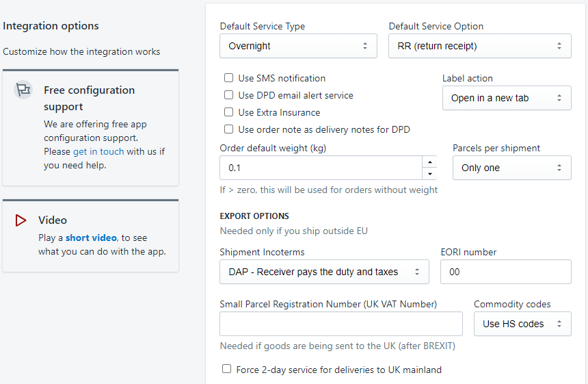Screen dimensions: 588x384
Task: Enable Force 2-day service for UK mainland
Action: pyautogui.click(x=226, y=369)
